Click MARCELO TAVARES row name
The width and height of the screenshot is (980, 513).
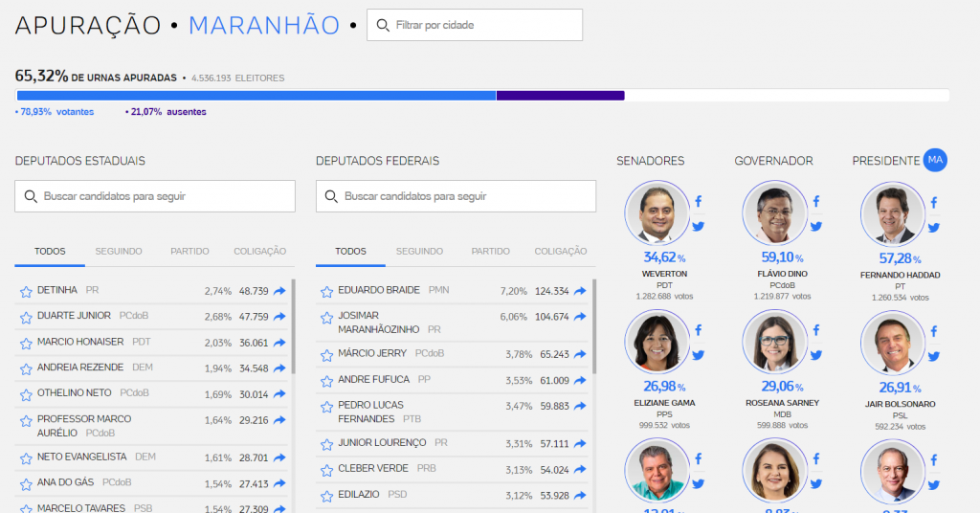[x=81, y=508]
